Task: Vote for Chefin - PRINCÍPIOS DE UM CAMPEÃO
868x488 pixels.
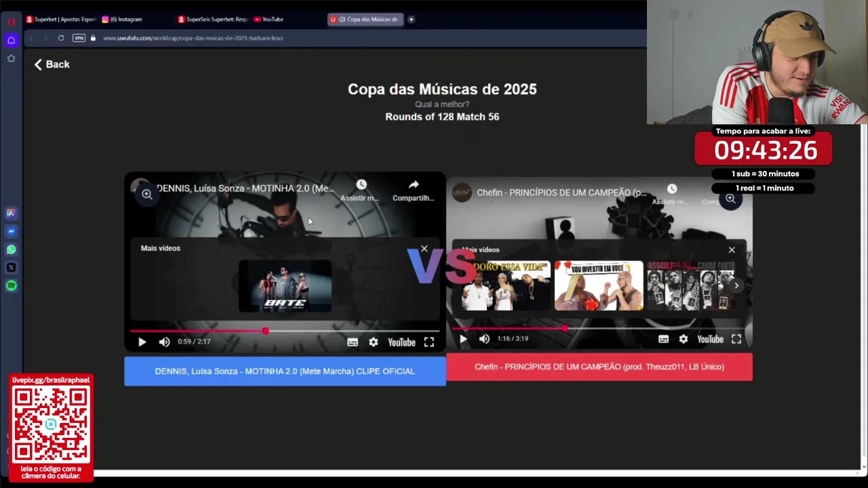Action: click(x=599, y=367)
